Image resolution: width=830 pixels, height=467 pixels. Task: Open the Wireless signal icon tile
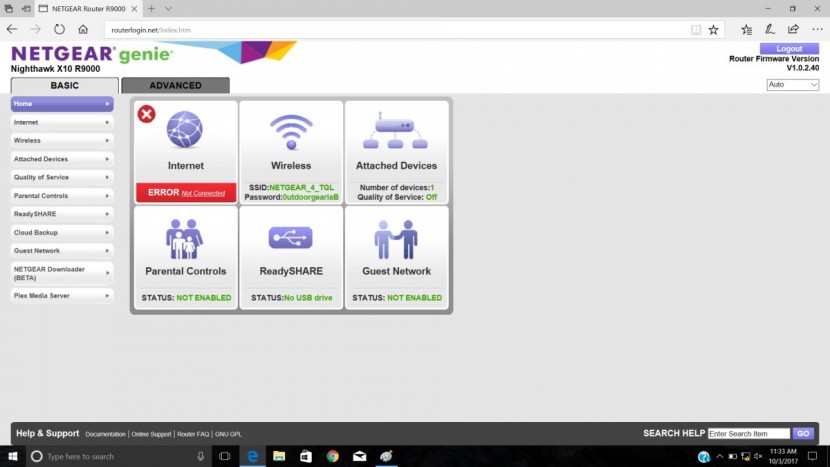tap(291, 132)
